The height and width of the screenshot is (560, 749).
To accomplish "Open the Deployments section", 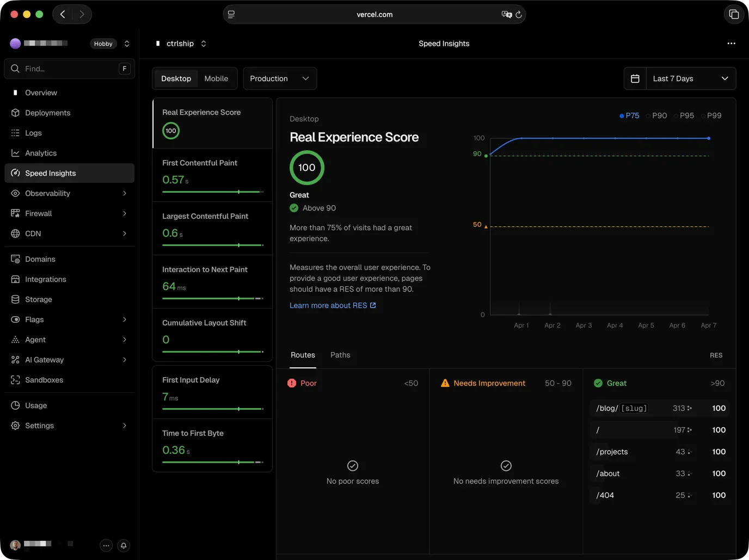I will (x=47, y=113).
